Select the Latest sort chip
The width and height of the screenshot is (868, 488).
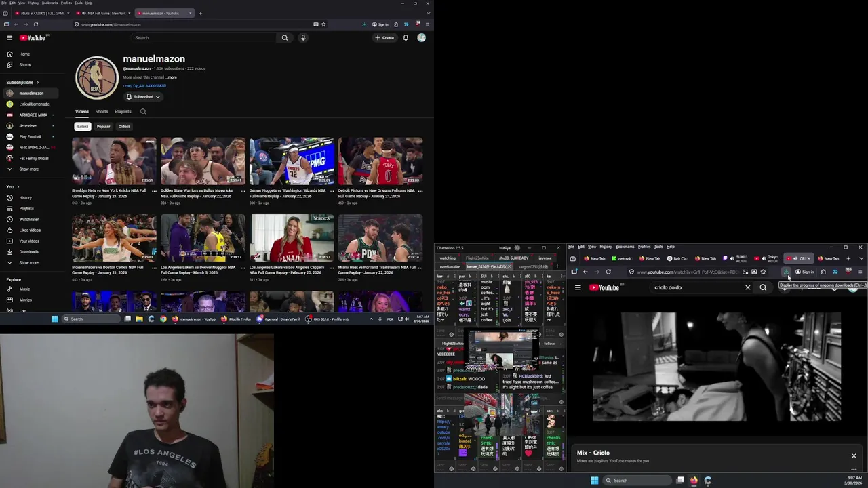(x=83, y=127)
